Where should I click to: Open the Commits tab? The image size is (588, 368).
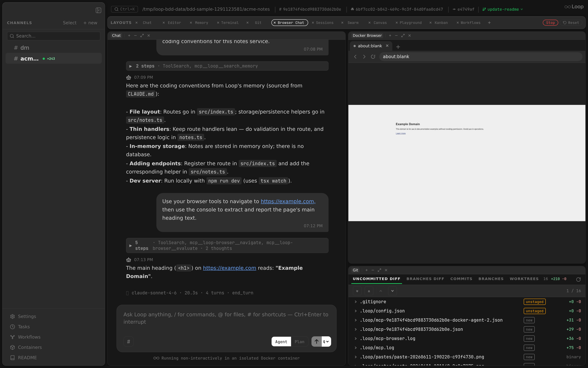point(461,279)
